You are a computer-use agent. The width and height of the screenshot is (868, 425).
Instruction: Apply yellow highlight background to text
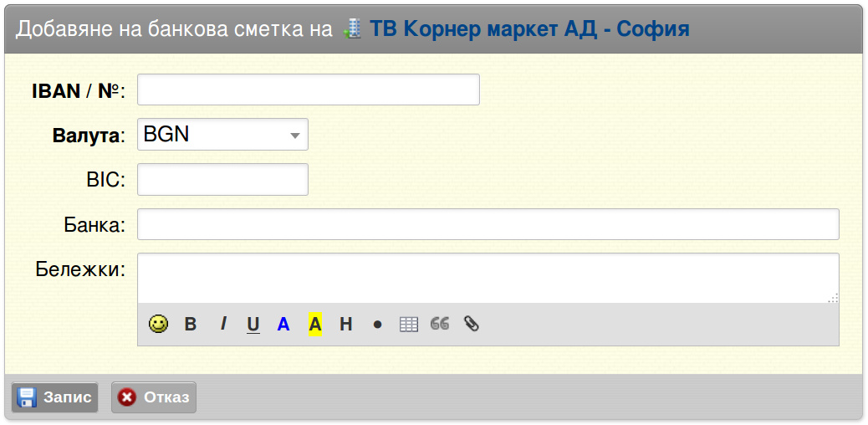coord(315,324)
